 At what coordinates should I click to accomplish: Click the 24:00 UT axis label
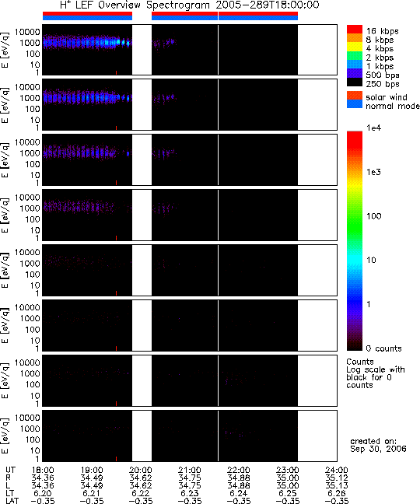[337, 471]
